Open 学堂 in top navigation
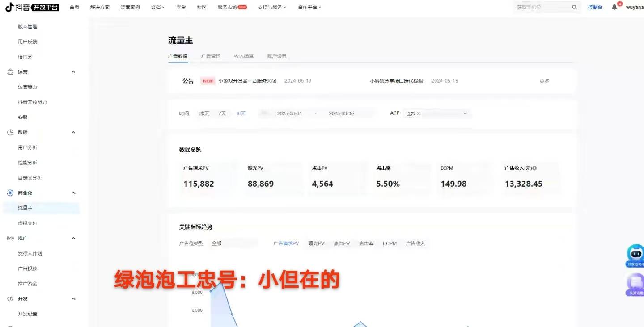 (181, 7)
